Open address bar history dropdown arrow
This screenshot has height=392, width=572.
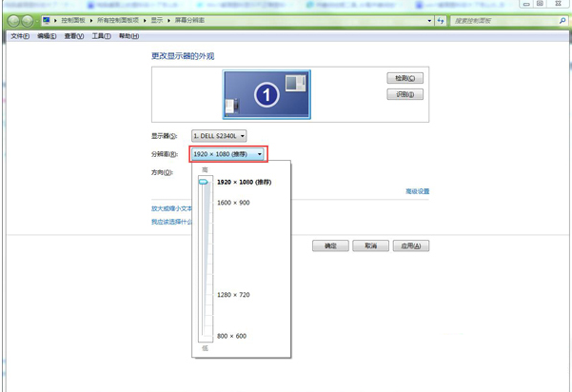coord(429,20)
